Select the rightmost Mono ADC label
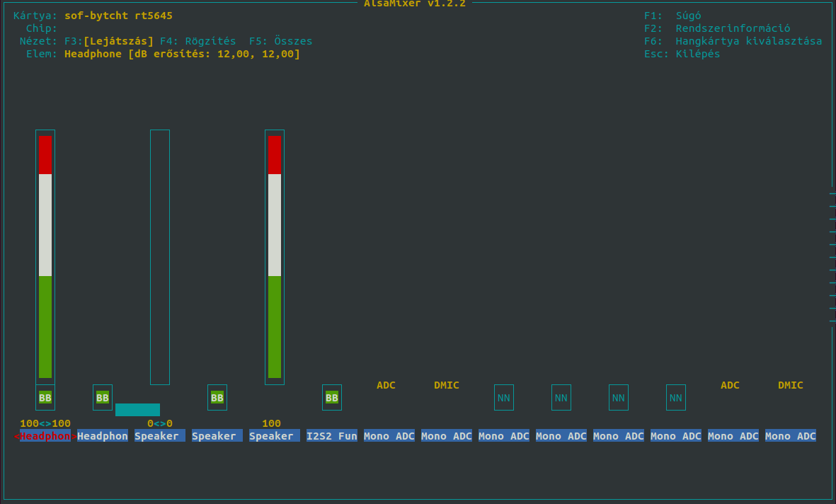This screenshot has height=504, width=836. tap(790, 436)
